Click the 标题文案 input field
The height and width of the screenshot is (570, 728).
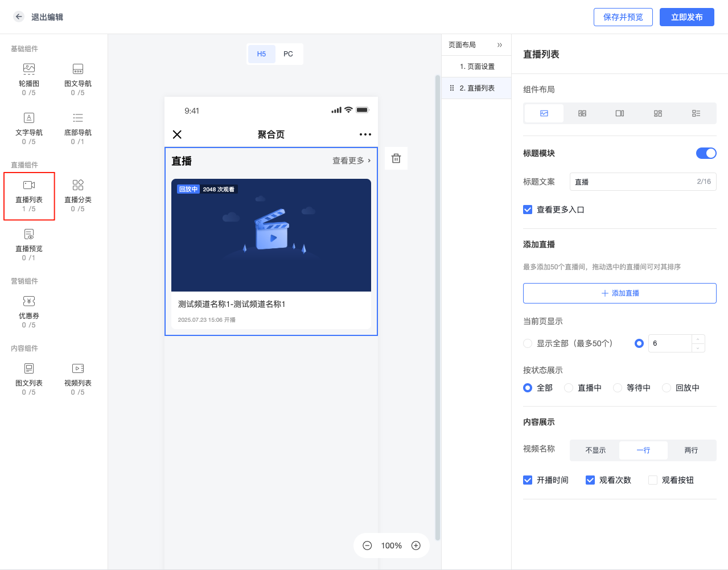[x=643, y=182]
